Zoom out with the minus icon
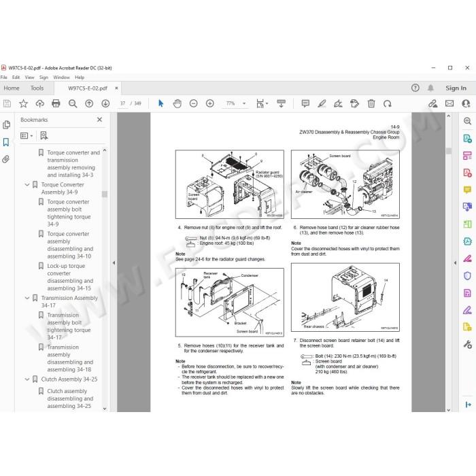The width and height of the screenshot is (476, 476). click(193, 103)
